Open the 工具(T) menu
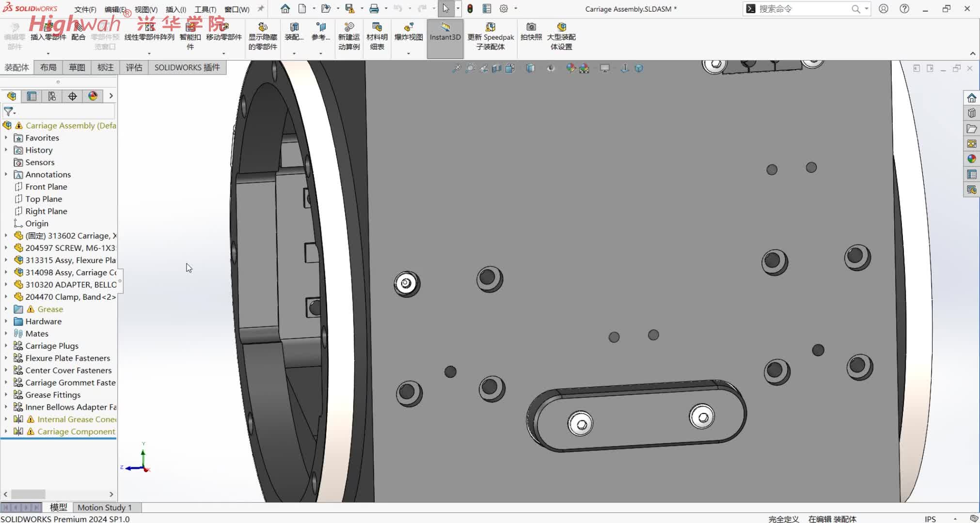Screen dimensions: 980x523 tap(205, 9)
